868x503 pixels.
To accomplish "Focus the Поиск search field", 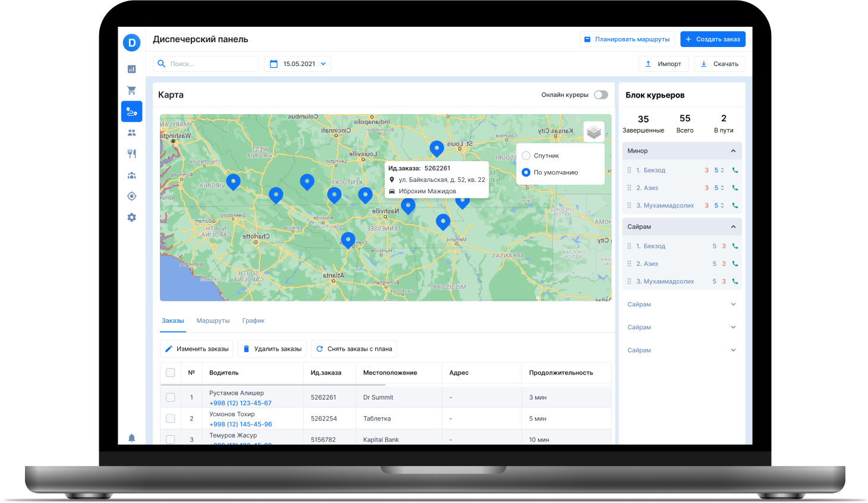I will (x=206, y=64).
